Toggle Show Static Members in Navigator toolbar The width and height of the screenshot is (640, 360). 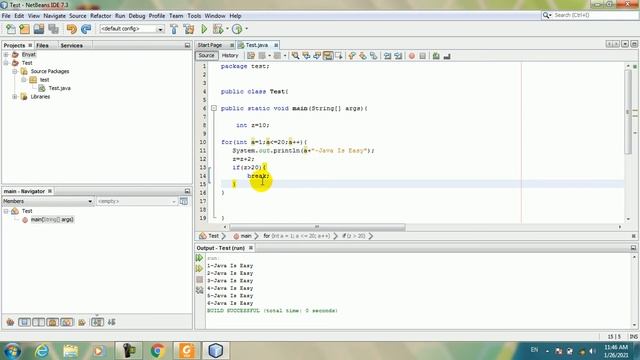(x=38, y=322)
